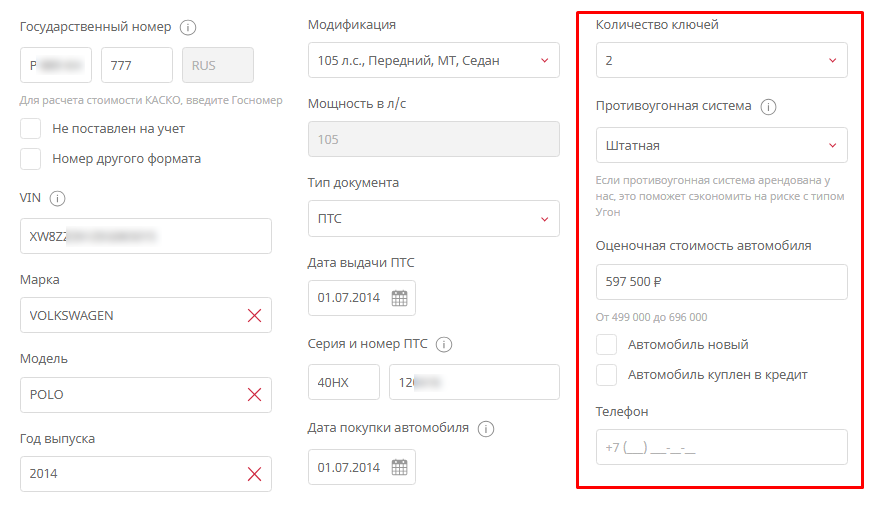The width and height of the screenshot is (877, 517).
Task: Show info for Серия и номер ПТС
Action: click(444, 344)
